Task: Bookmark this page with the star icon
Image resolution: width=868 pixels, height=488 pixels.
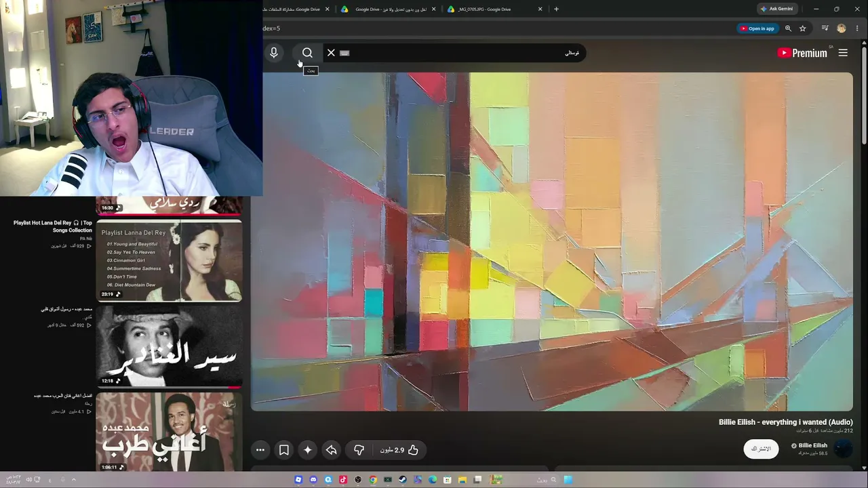Action: [x=803, y=28]
